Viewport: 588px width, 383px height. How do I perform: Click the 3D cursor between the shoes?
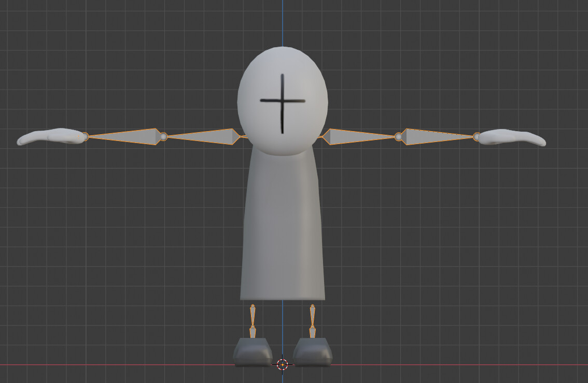(283, 364)
